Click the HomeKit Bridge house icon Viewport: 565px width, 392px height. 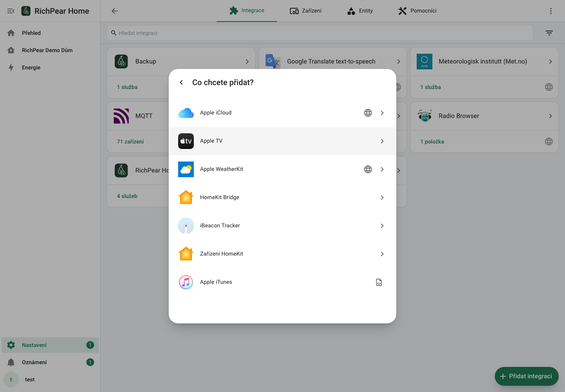tap(186, 198)
